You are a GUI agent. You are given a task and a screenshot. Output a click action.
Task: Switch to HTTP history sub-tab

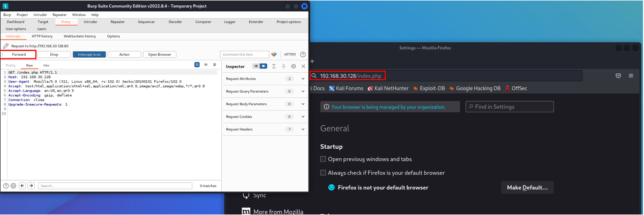pos(42,36)
